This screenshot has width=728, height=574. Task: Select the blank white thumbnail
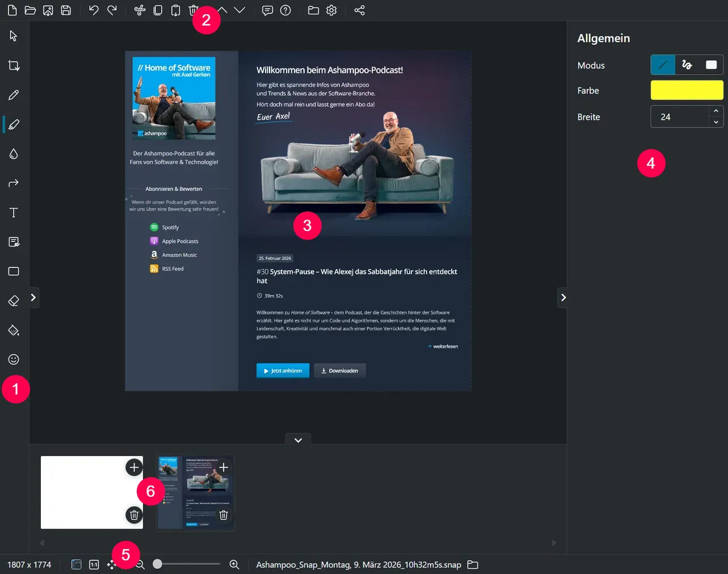92,492
